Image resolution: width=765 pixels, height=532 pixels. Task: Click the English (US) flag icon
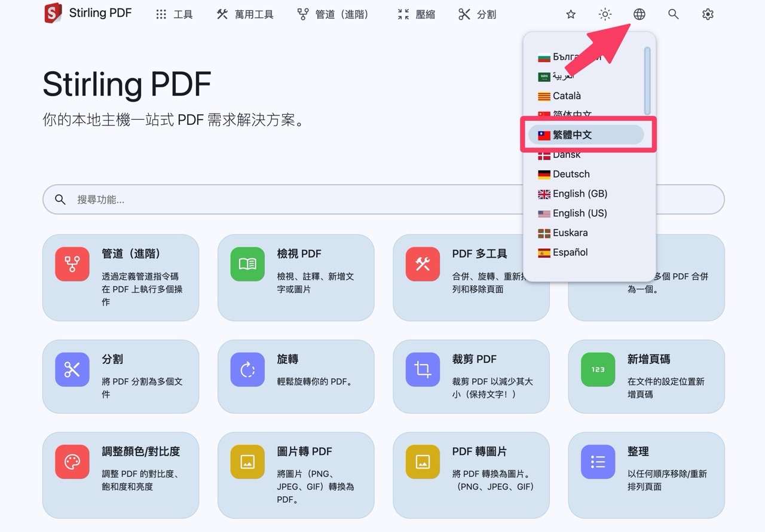pyautogui.click(x=544, y=213)
